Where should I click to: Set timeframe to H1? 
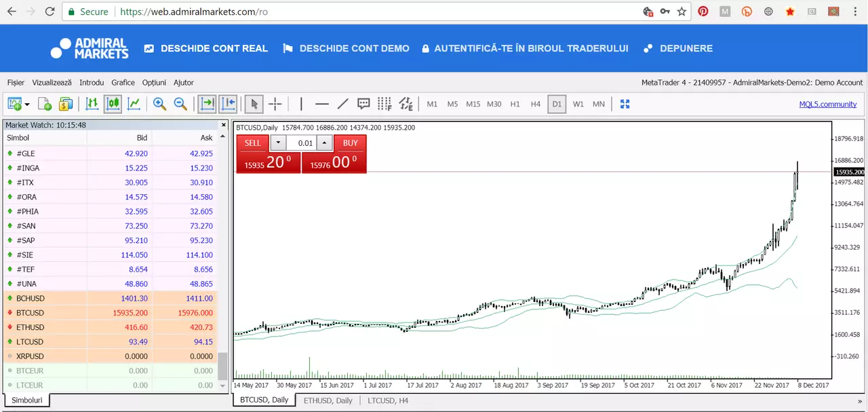point(515,104)
